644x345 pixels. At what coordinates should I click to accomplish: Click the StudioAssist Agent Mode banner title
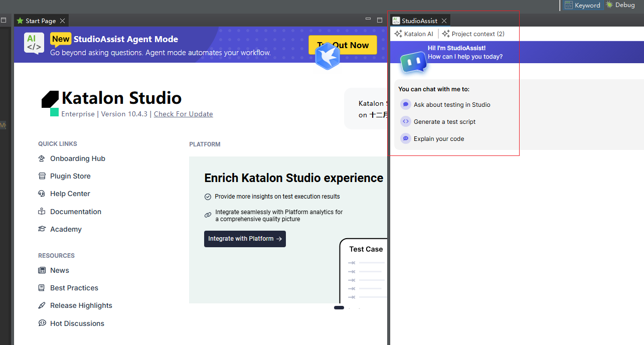pos(126,39)
